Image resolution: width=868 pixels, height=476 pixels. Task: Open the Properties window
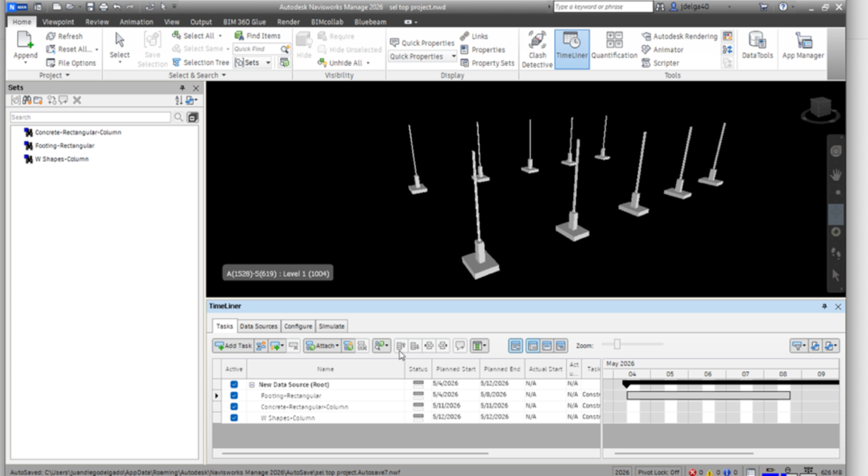[x=483, y=50]
